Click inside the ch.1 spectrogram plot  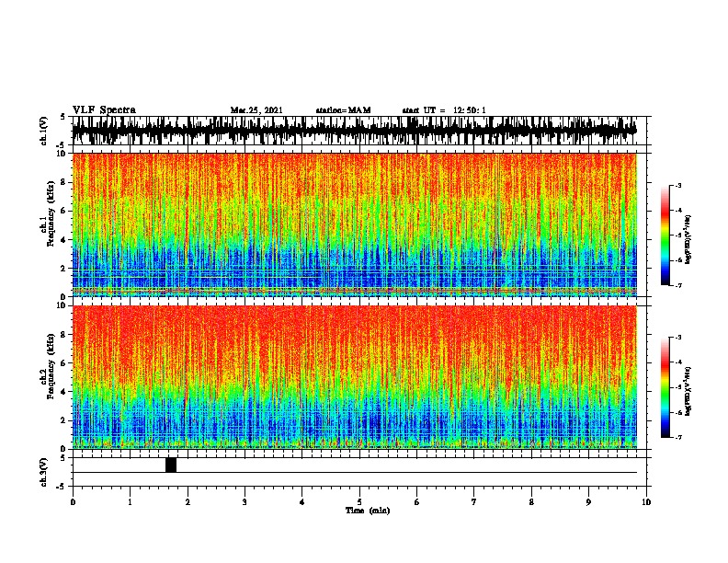(x=354, y=224)
